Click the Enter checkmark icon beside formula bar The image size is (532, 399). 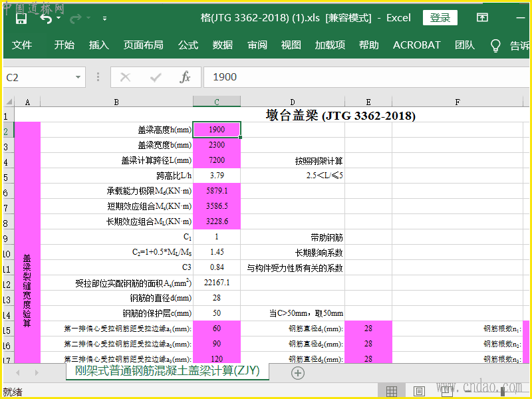point(156,77)
